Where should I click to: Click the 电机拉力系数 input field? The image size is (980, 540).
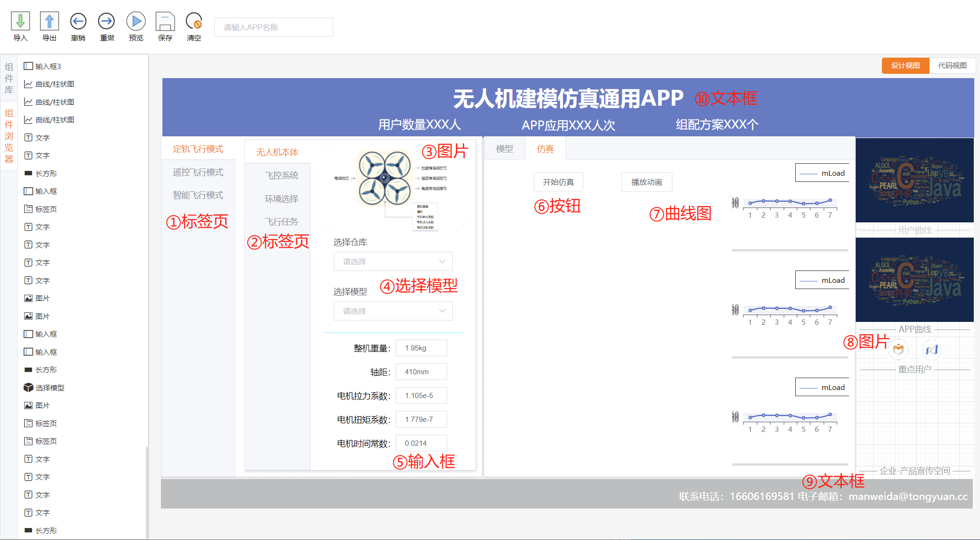421,396
